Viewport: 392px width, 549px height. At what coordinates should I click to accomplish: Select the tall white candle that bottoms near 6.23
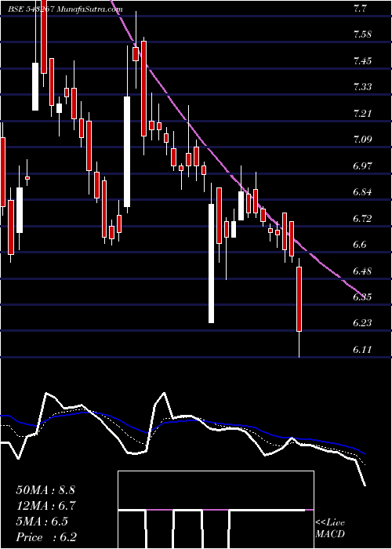[x=211, y=264]
